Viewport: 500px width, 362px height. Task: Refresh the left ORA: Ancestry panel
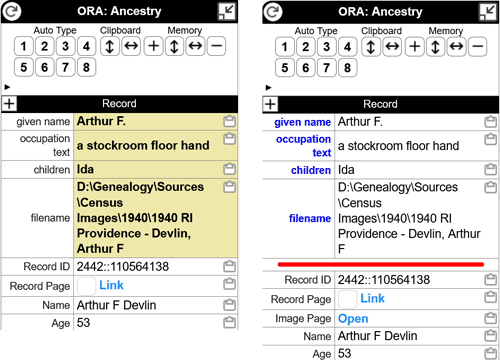(x=12, y=11)
